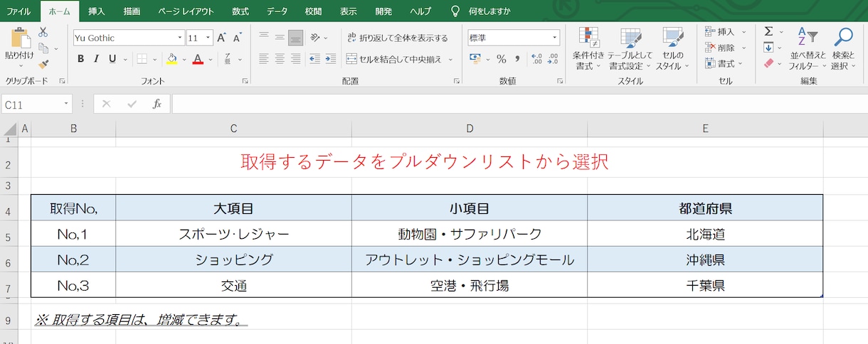868x344 pixels.
Task: Open 並べ替えとフィルター sort and filter
Action: tap(808, 48)
